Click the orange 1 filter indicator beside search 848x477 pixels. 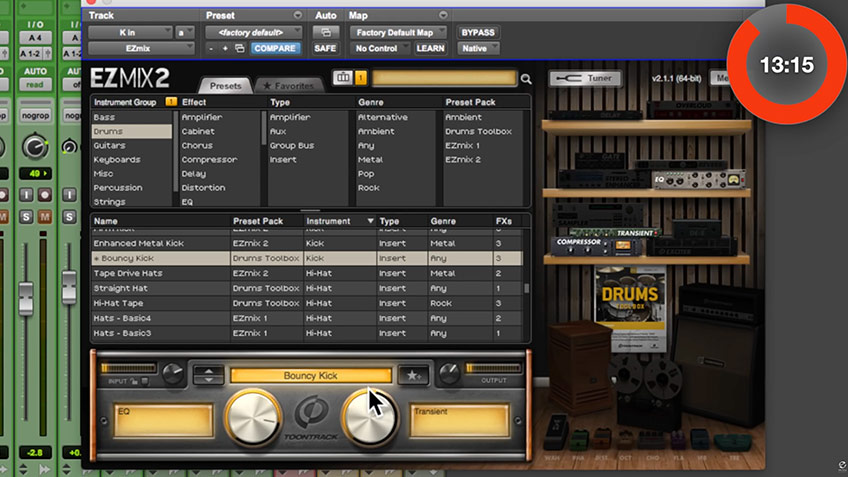click(x=361, y=78)
